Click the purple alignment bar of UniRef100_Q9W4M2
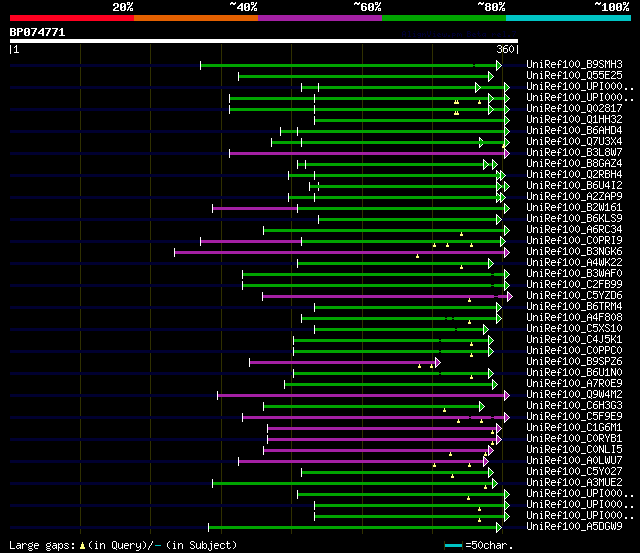This screenshot has height=553, width=640. pyautogui.click(x=361, y=396)
